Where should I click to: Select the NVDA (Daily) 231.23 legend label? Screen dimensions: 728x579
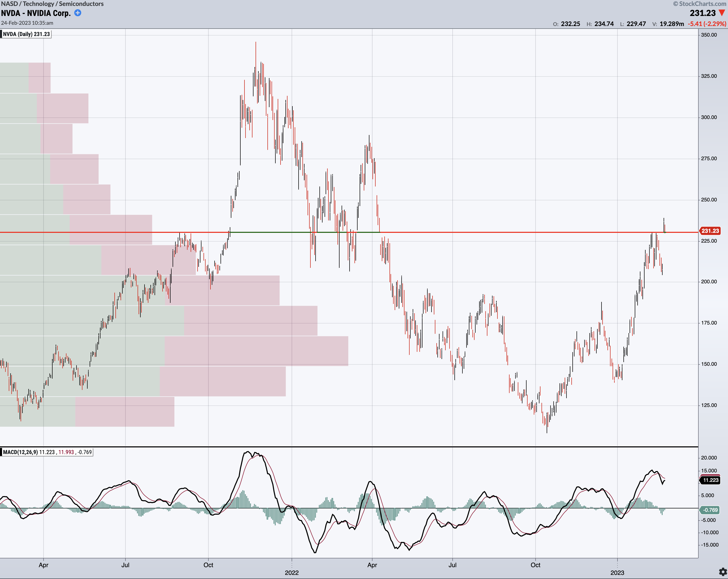click(x=26, y=34)
